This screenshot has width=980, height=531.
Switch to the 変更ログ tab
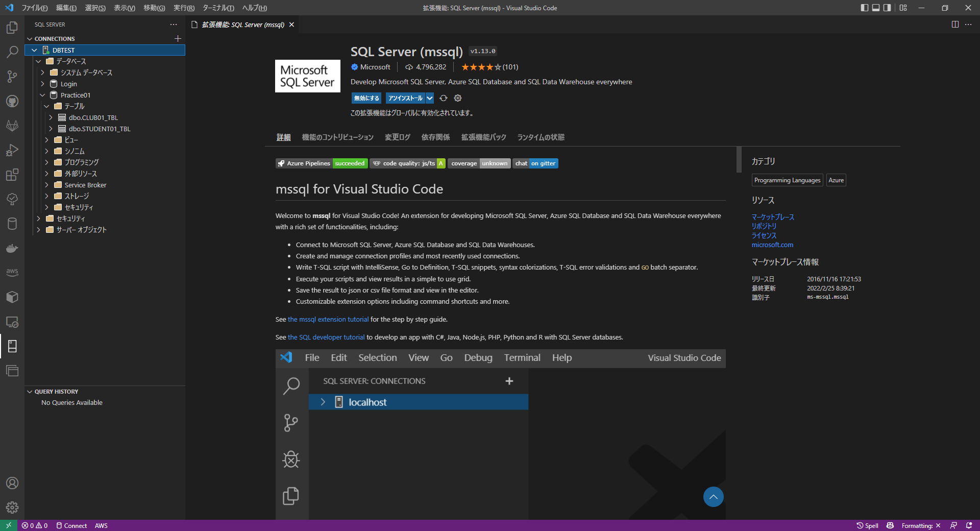pos(398,137)
